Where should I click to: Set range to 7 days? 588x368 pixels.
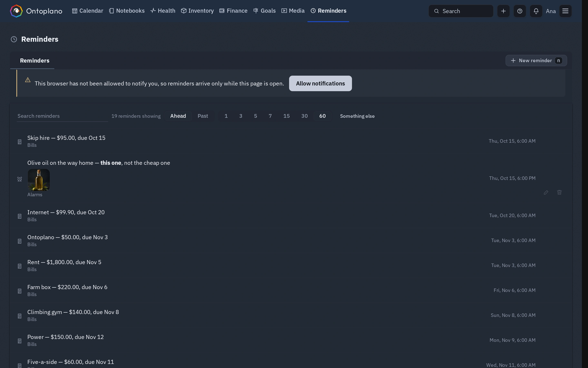tap(270, 116)
